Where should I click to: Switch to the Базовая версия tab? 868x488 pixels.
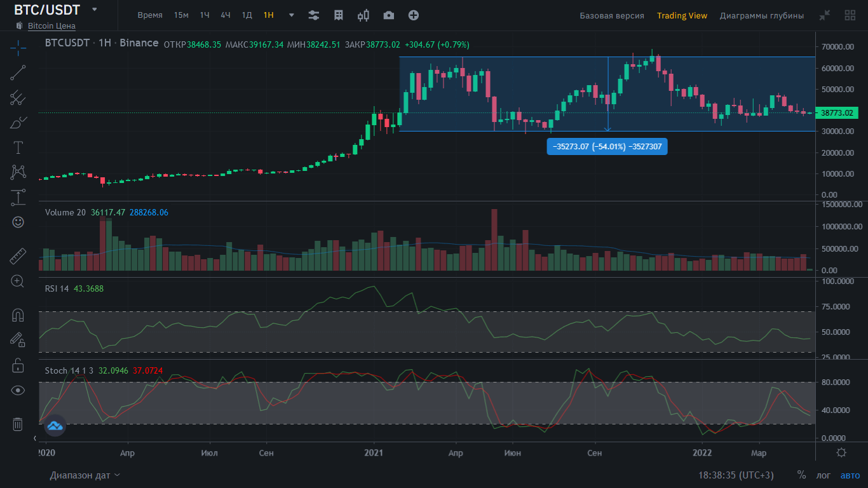(611, 15)
